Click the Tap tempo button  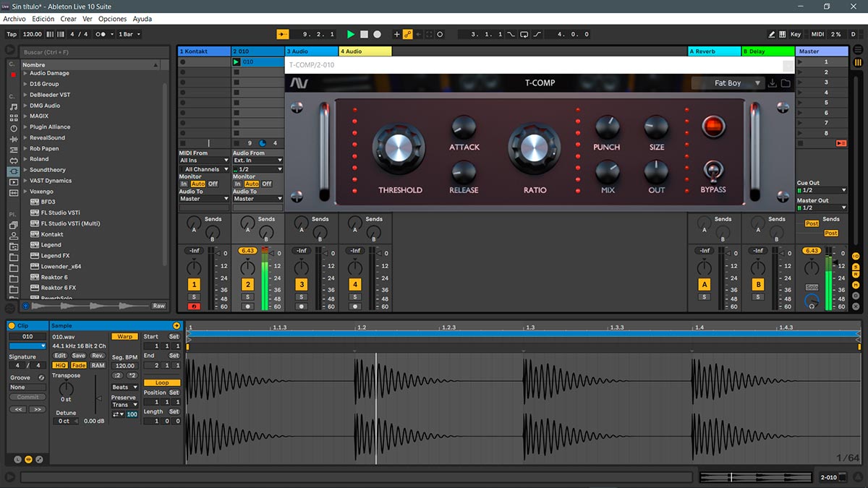(x=12, y=34)
